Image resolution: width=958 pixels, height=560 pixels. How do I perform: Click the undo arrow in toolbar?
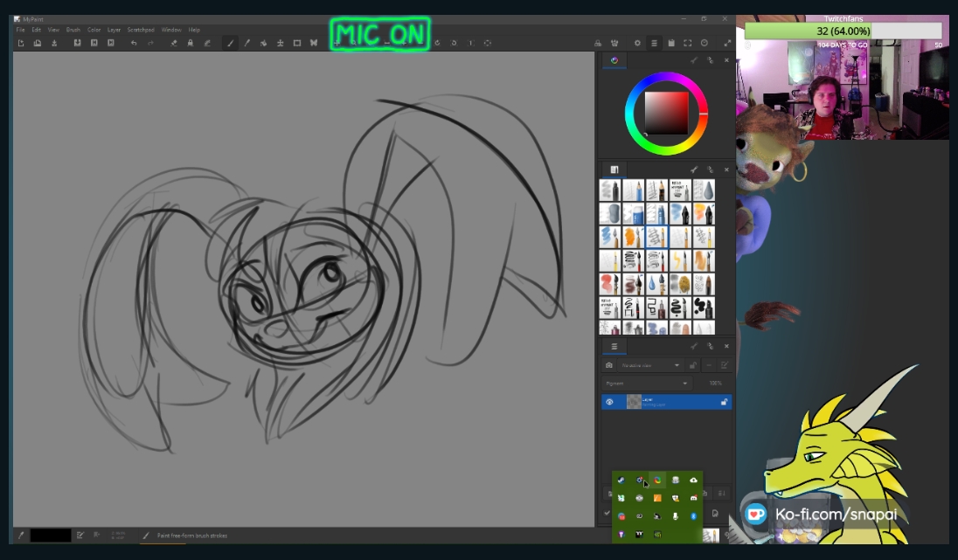134,43
